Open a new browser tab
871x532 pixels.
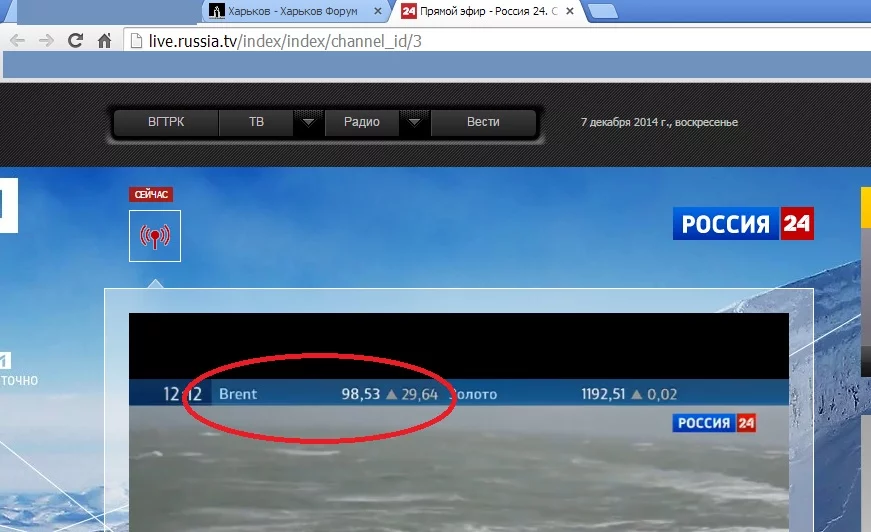tap(603, 11)
